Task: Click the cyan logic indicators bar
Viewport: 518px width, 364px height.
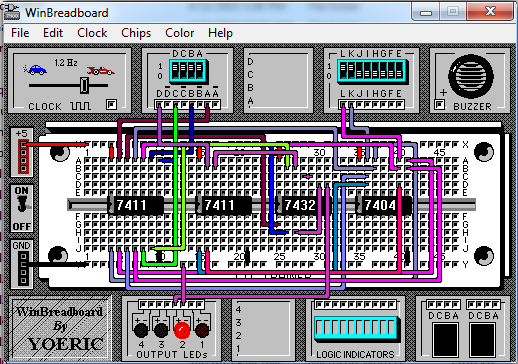Action: pos(356,328)
